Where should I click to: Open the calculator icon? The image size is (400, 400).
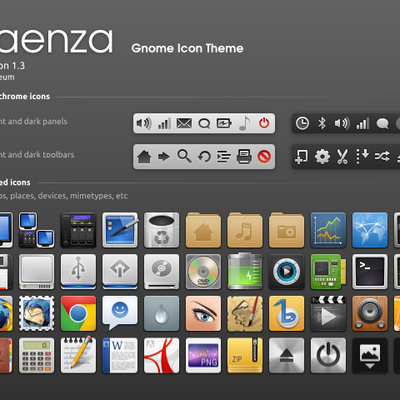37,355
